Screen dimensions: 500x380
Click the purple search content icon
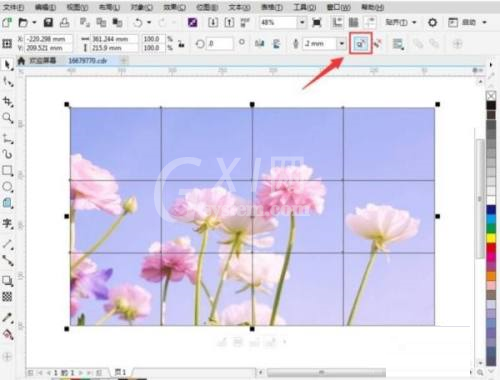(193, 23)
